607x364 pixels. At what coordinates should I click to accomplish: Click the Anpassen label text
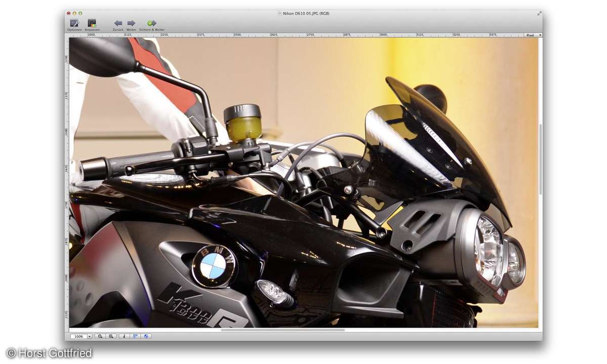click(92, 30)
